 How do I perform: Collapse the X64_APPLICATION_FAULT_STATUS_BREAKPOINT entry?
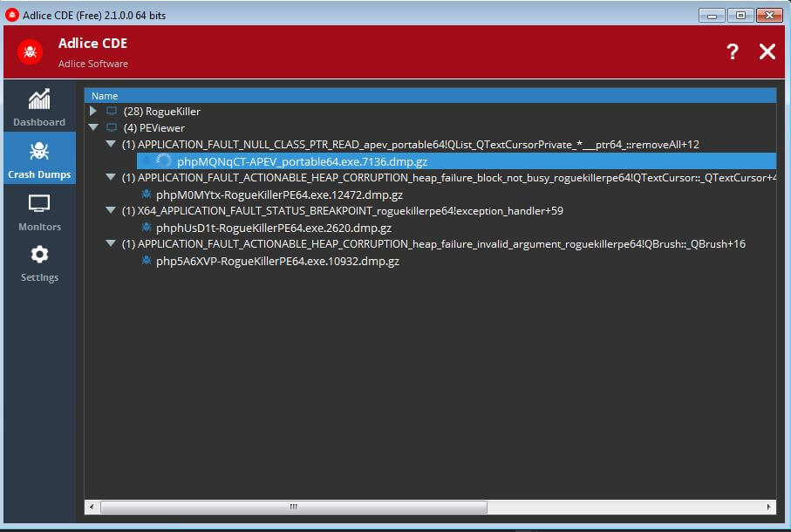(x=110, y=210)
